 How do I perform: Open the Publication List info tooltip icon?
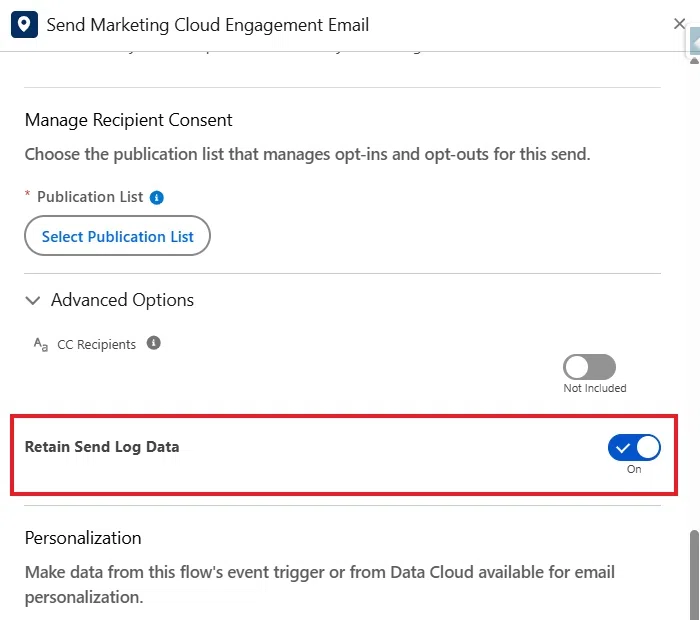156,197
